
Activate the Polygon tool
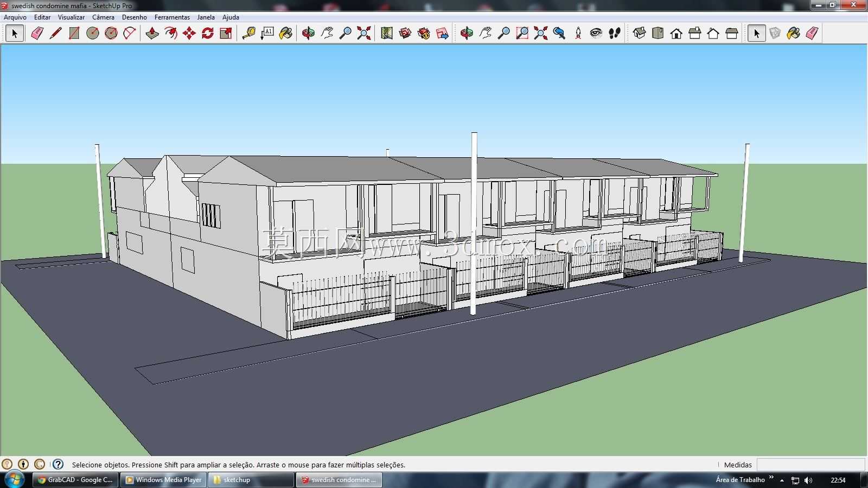(111, 33)
